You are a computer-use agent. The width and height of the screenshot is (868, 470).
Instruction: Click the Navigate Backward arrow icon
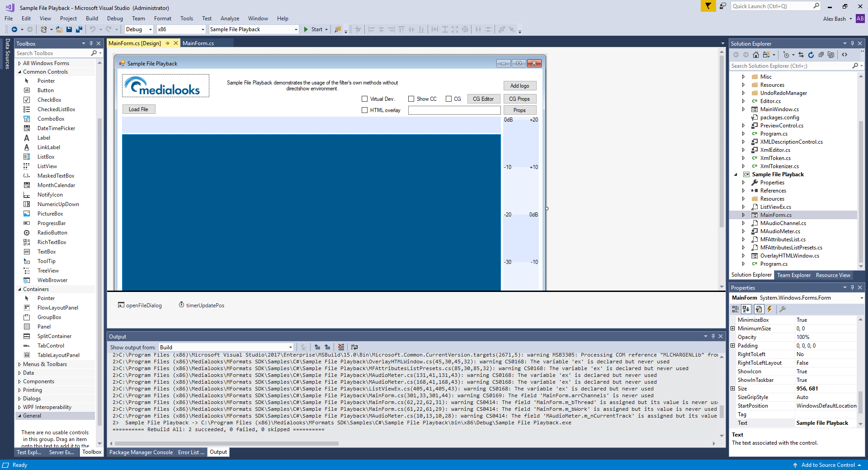click(14, 29)
